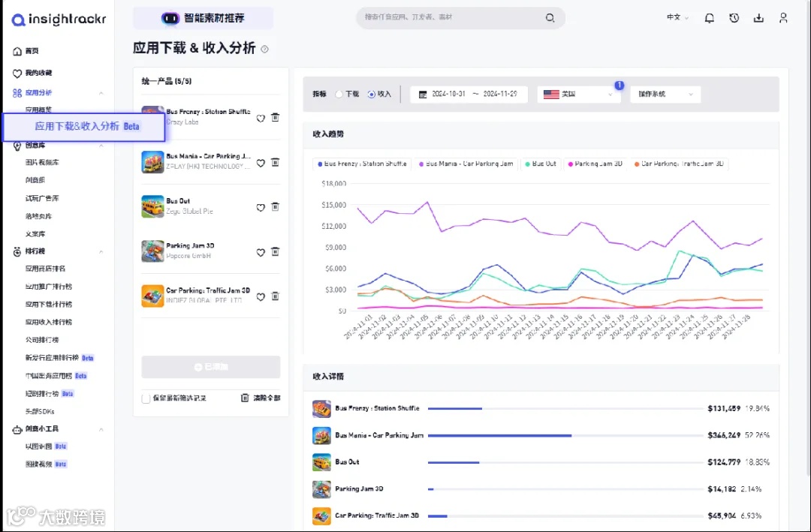
Task: Open the date range picker 2024-10-31
Action: [x=469, y=94]
